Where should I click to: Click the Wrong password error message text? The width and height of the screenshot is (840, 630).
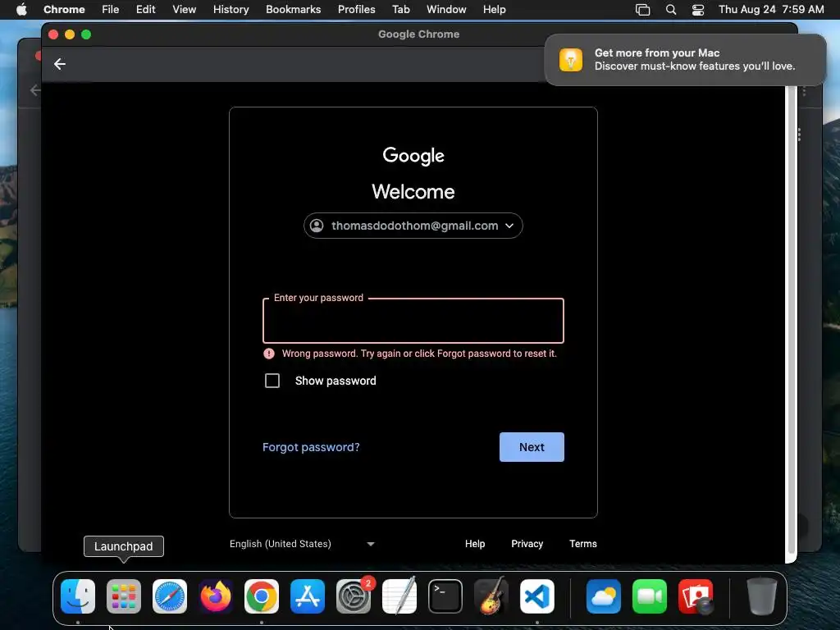(419, 354)
